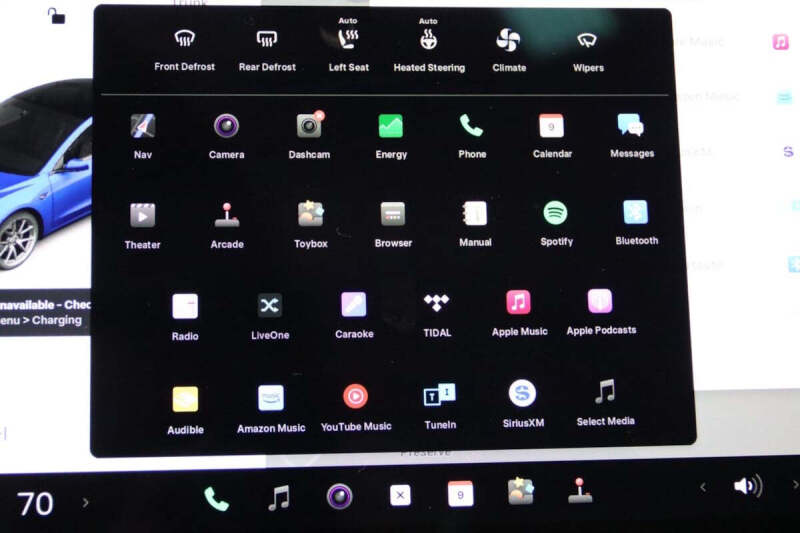Viewport: 800px width, 533px height.
Task: Tap the pink Apple Music icon behind the panel
Action: (x=780, y=41)
